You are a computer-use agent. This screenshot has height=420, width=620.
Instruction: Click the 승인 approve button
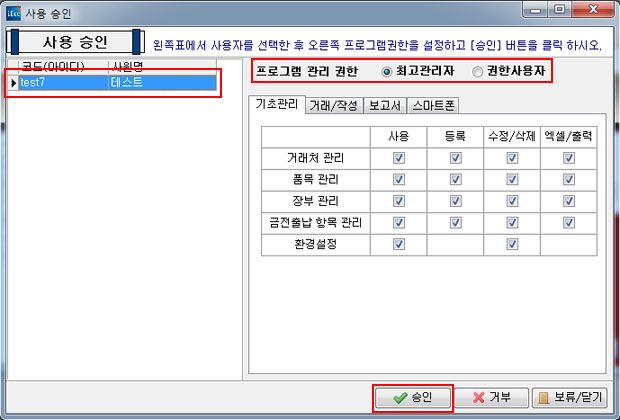pos(414,397)
